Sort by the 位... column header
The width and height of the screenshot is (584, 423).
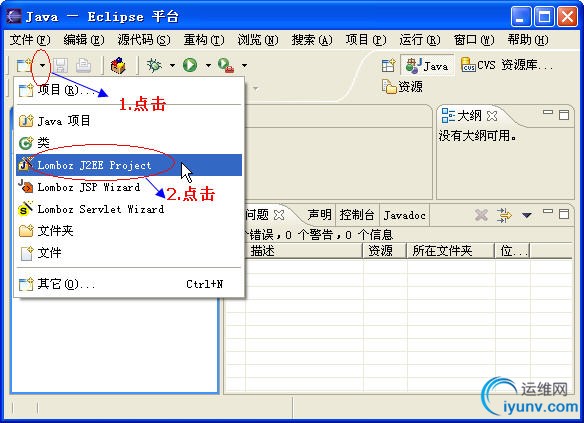513,251
